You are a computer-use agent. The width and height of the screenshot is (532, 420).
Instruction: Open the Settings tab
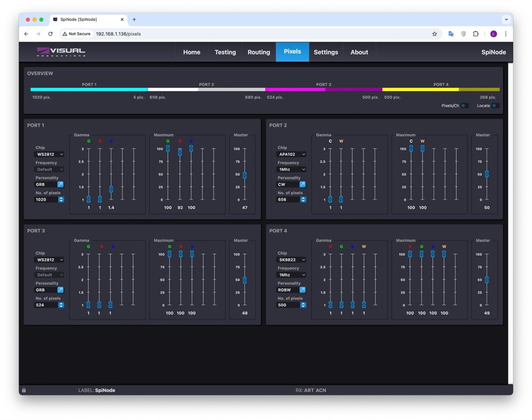[326, 52]
